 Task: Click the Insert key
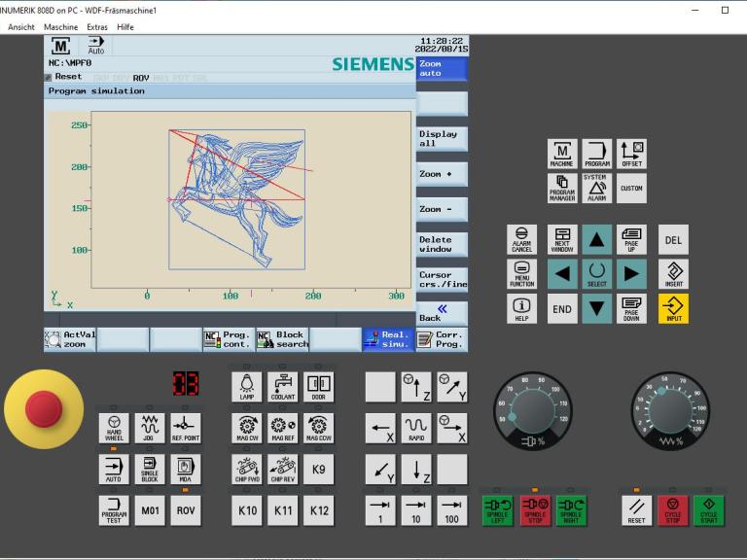[x=674, y=274]
